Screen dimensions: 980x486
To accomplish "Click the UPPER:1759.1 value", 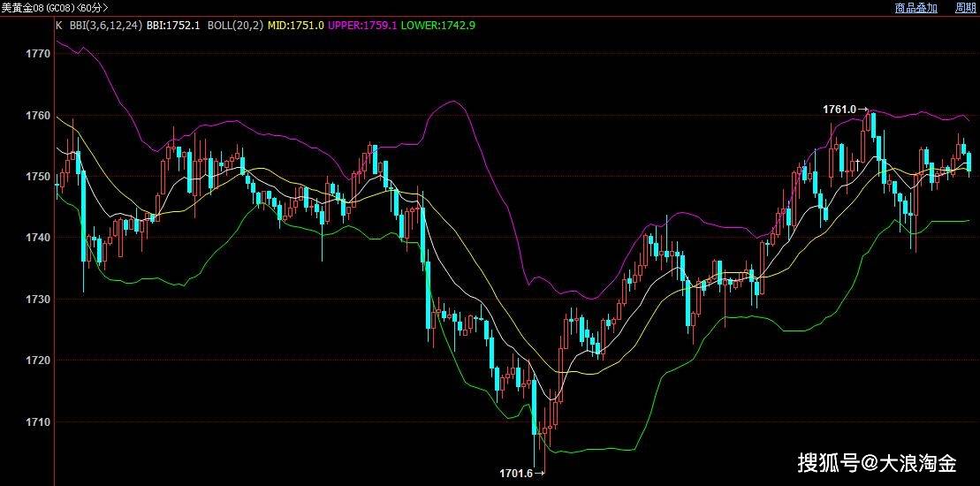I will pyautogui.click(x=362, y=25).
